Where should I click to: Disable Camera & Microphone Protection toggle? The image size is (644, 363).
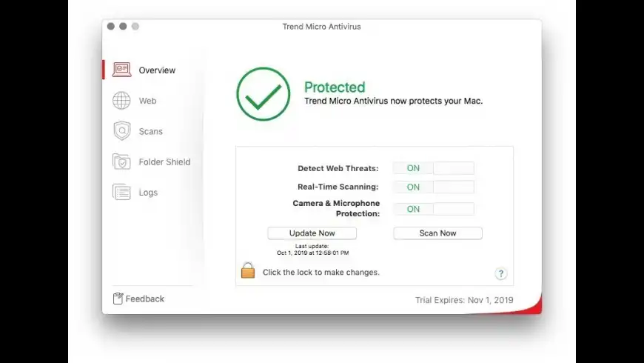[x=433, y=209]
